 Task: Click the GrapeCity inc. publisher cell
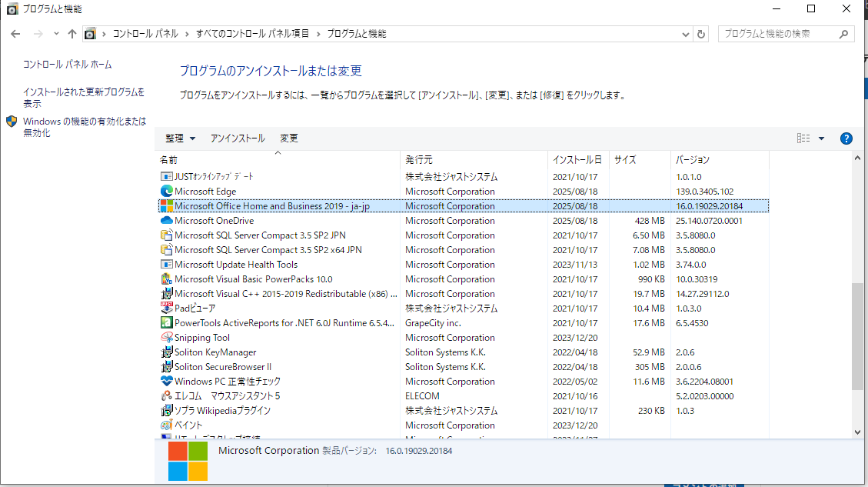coord(433,323)
